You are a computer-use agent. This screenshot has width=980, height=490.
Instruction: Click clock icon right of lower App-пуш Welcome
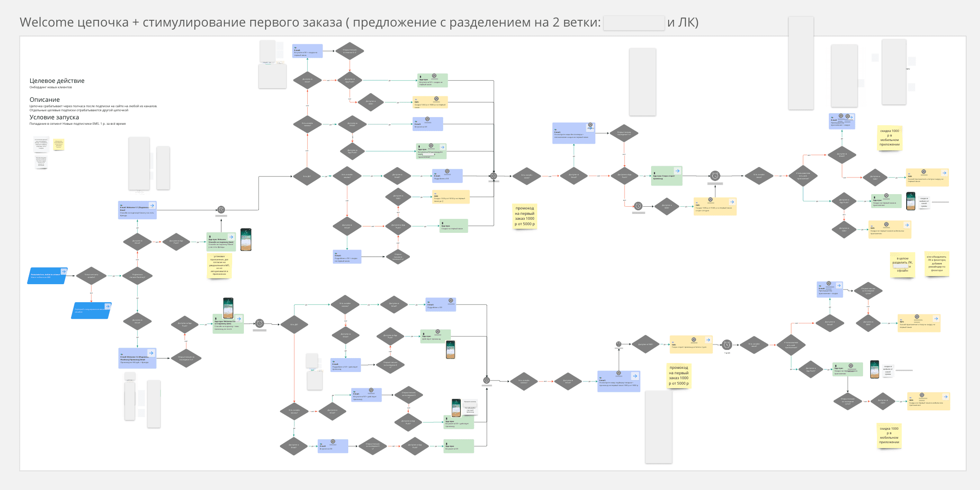point(260,323)
